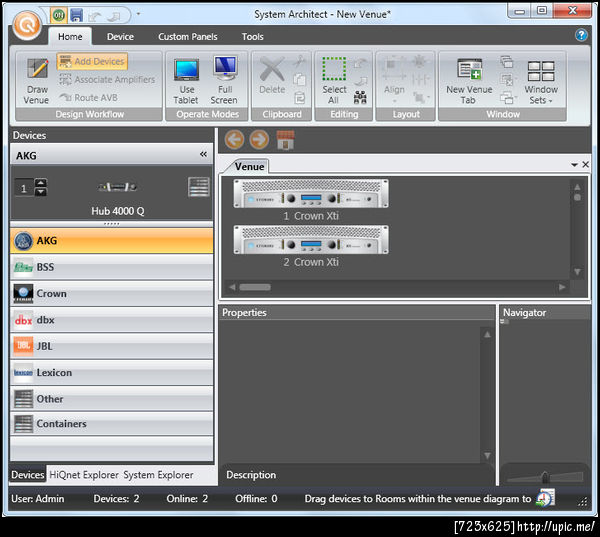Screen dimensions: 600x537
Task: Click the 'Offline: 0' status text
Action: click(256, 498)
